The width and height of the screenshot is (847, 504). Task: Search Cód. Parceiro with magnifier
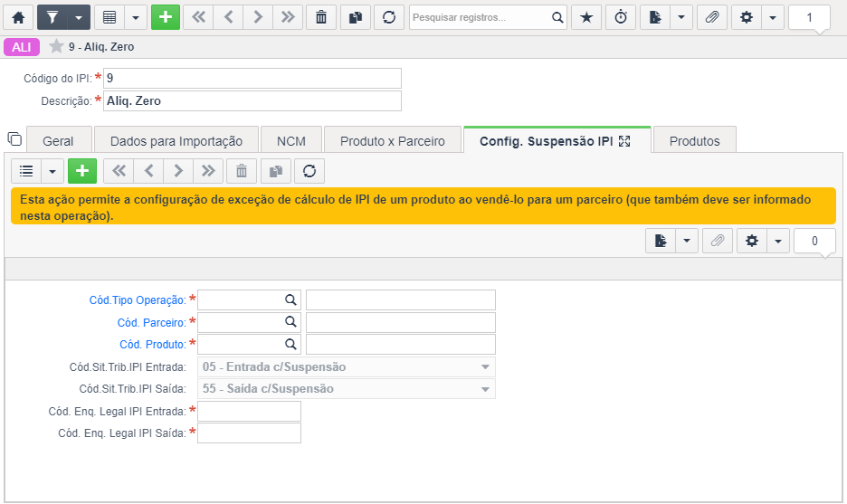(x=290, y=322)
